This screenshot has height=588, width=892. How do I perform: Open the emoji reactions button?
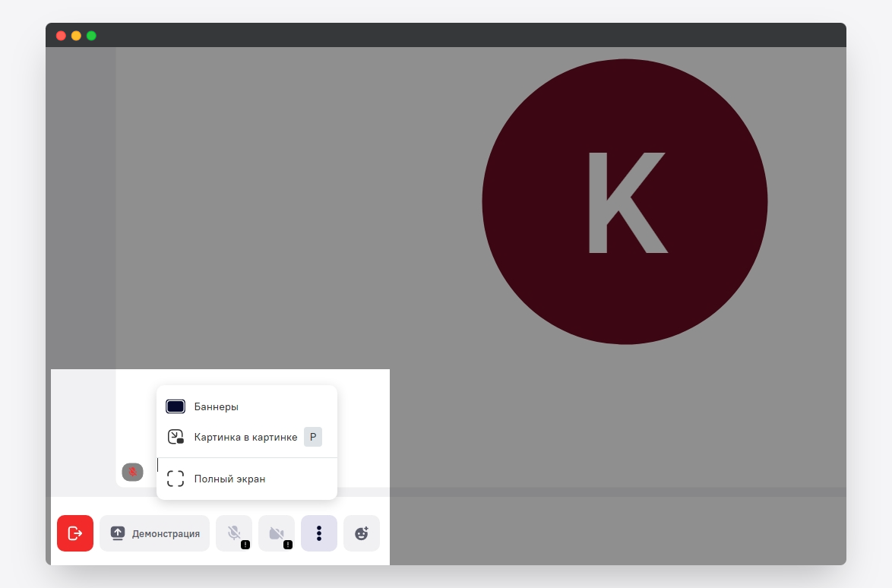pyautogui.click(x=362, y=533)
